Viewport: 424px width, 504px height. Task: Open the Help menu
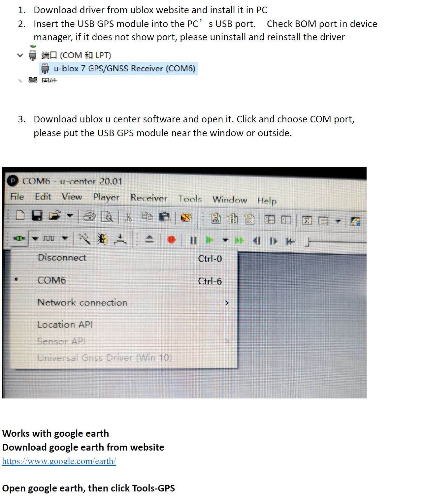[x=267, y=201]
